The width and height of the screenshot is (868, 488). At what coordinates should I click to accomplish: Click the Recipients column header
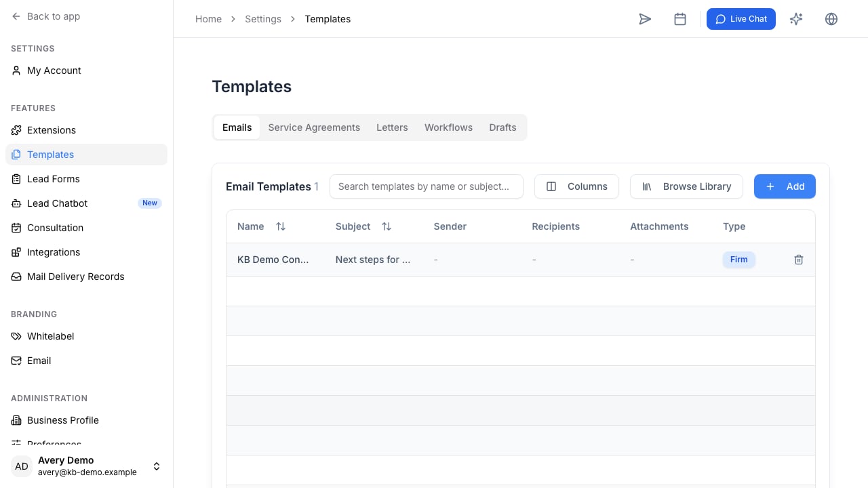pos(555,226)
